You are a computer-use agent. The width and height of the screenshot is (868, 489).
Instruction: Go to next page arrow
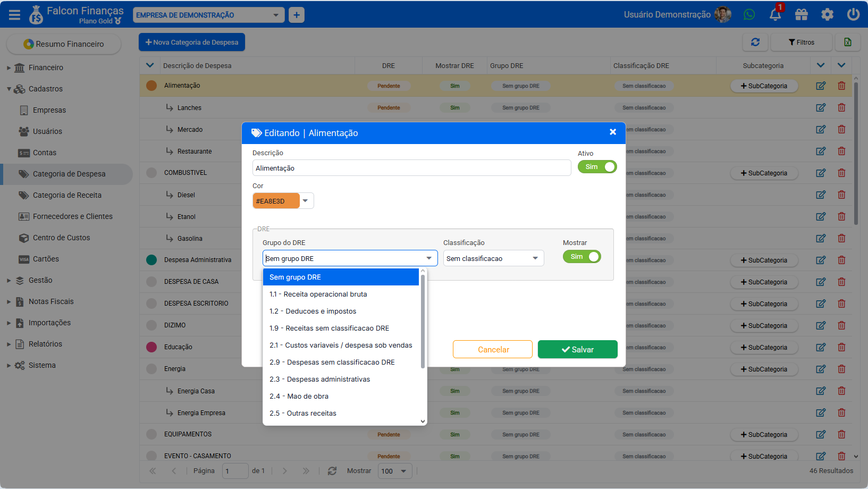click(x=285, y=471)
